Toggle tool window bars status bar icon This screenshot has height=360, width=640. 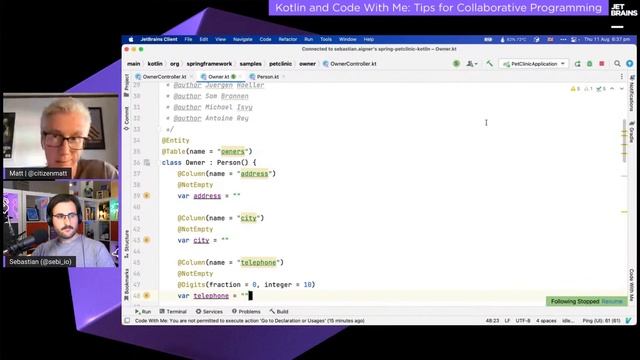(127, 321)
